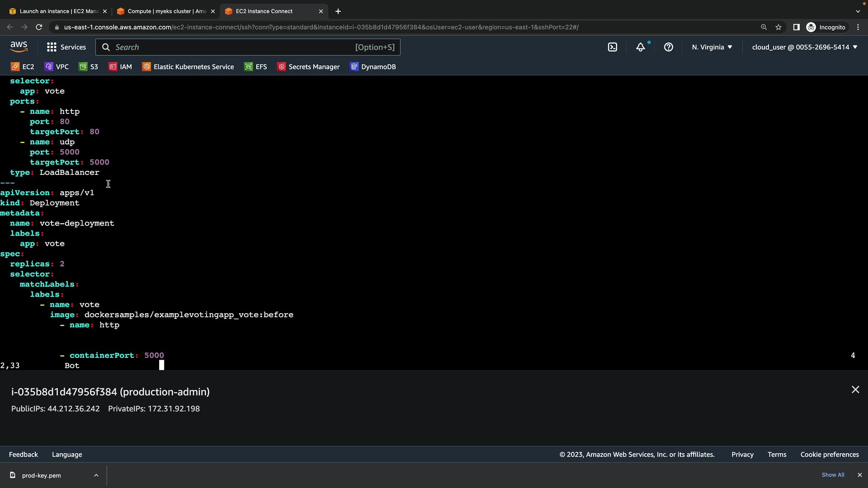This screenshot has height=488, width=868.
Task: Click the AWS logo home icon
Action: (19, 47)
